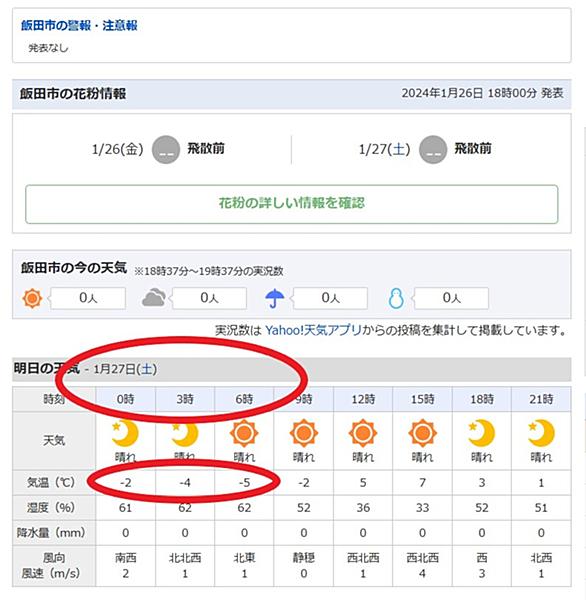Viewport: 586px width, 600px height.
Task: Click the 12時 column header
Action: 363,399
